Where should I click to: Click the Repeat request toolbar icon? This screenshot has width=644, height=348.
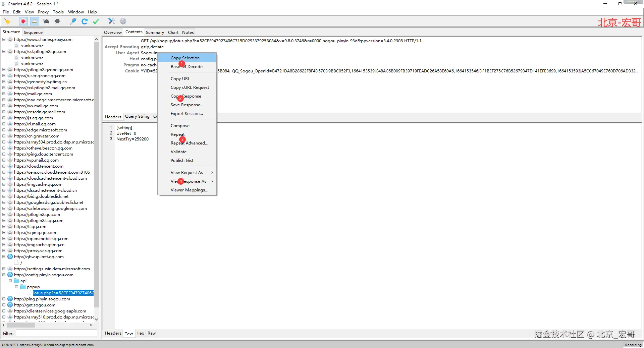pyautogui.click(x=85, y=21)
